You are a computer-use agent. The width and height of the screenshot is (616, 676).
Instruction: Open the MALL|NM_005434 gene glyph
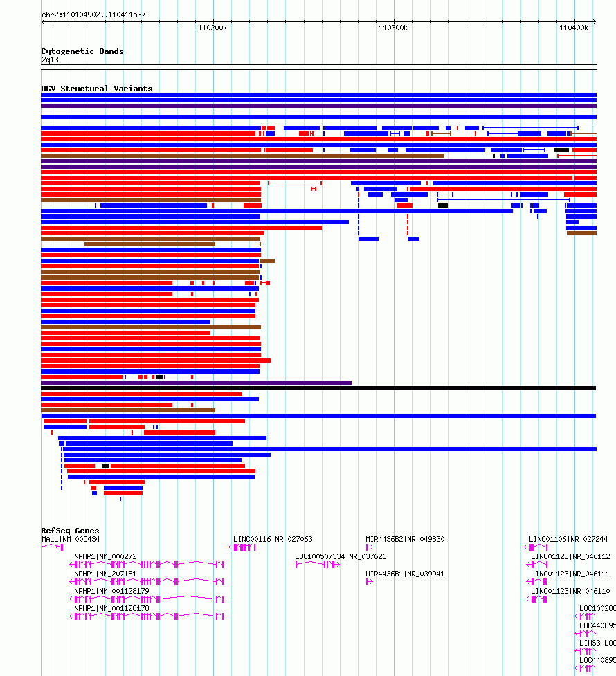52,547
